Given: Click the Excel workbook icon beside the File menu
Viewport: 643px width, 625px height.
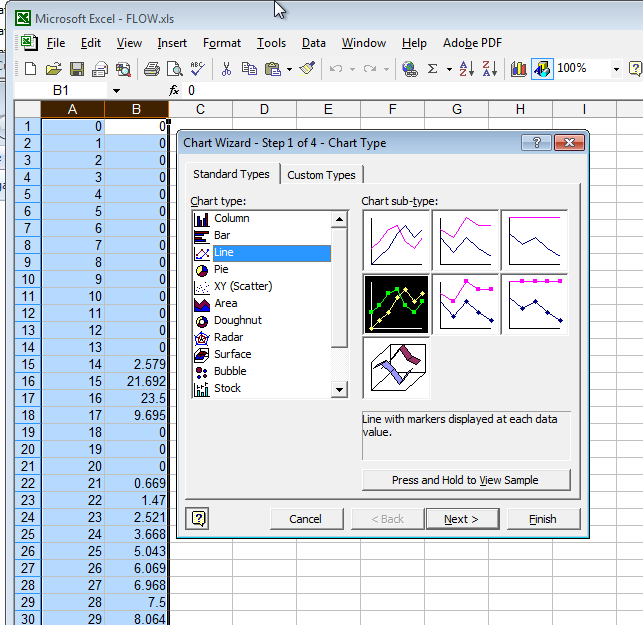Looking at the screenshot, I should coord(29,43).
